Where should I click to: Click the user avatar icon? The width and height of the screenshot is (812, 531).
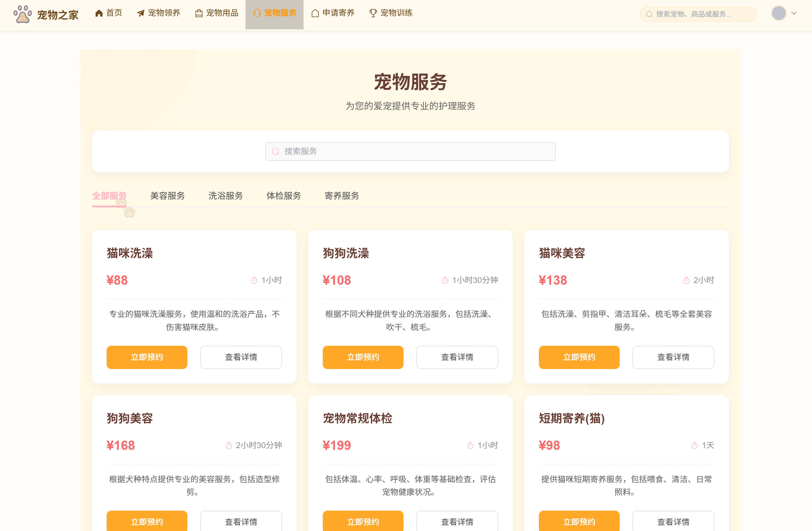pos(779,13)
